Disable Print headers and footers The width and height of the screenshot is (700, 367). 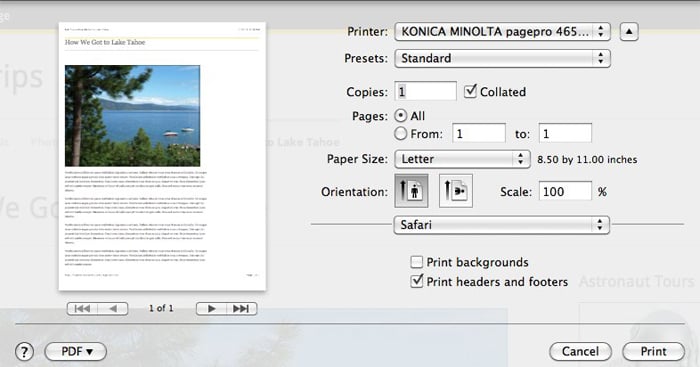coord(417,281)
